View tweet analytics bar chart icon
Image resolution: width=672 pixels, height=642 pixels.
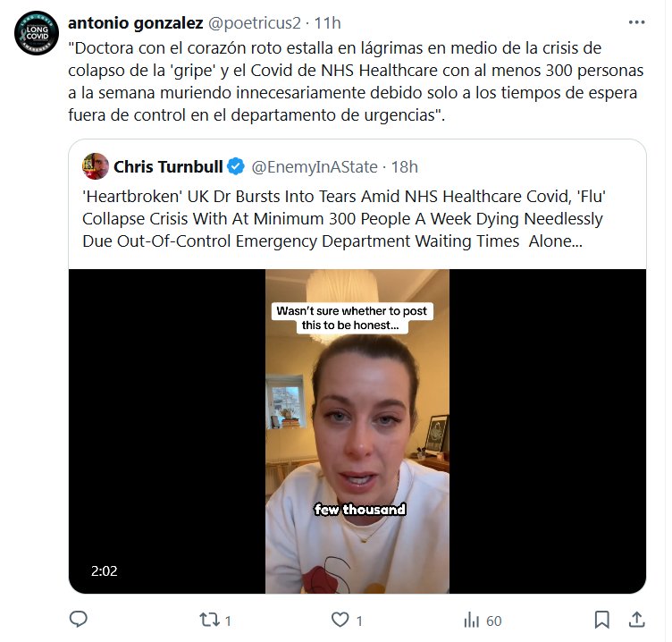click(x=472, y=621)
